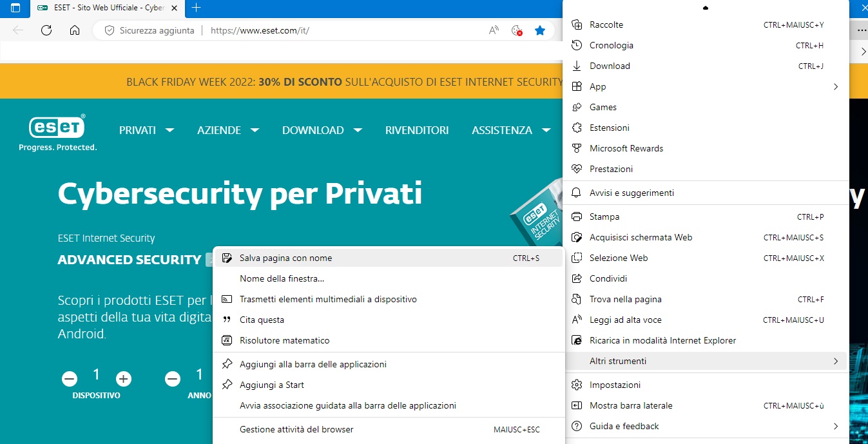This screenshot has width=868, height=444.
Task: Click the favorites star in address bar
Action: pyautogui.click(x=540, y=30)
